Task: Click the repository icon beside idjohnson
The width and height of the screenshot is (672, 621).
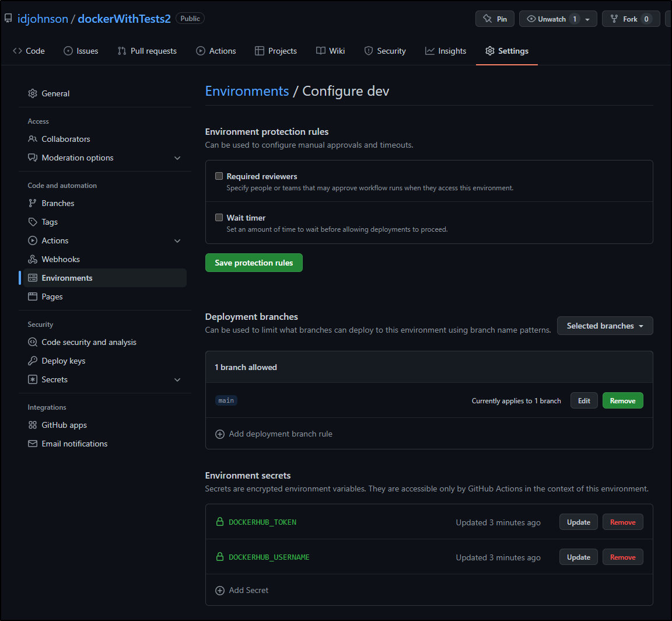Action: [8, 18]
